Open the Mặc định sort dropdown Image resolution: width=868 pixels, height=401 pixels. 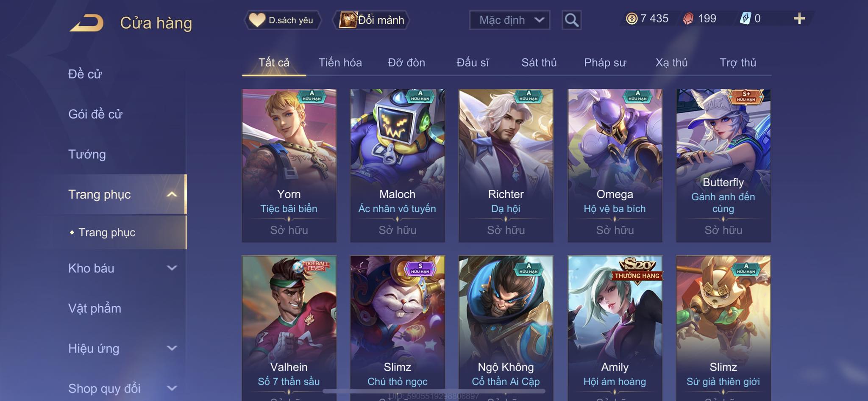[509, 20]
